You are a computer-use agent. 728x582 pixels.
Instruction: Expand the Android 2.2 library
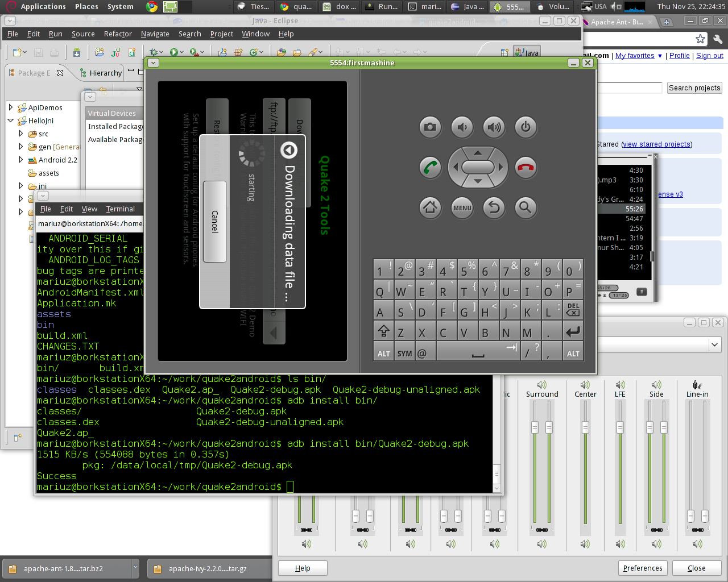(x=21, y=159)
